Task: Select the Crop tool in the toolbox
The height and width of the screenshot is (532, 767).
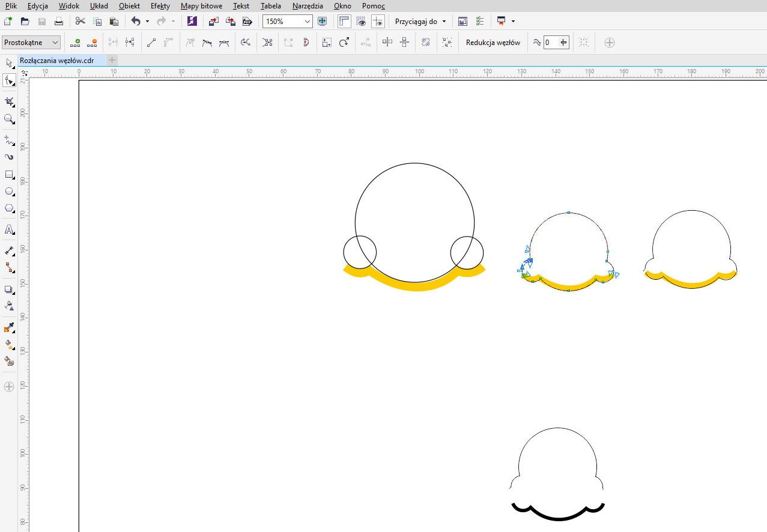Action: pyautogui.click(x=9, y=101)
